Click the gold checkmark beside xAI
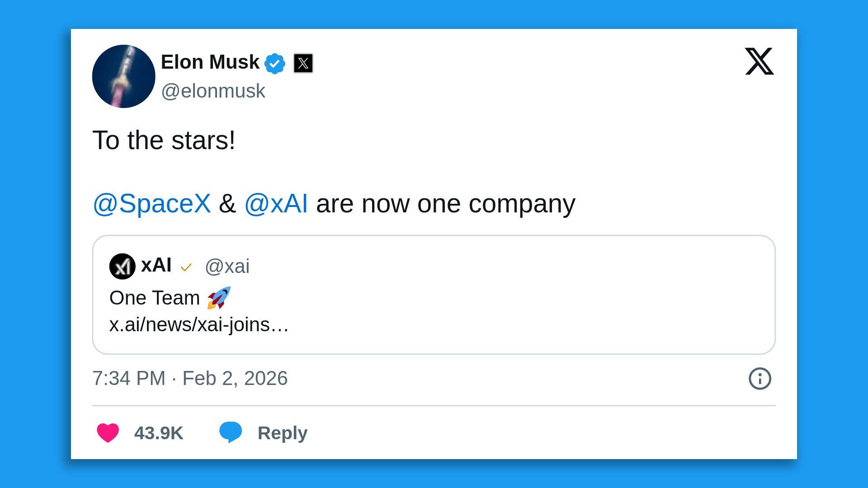 [x=187, y=267]
